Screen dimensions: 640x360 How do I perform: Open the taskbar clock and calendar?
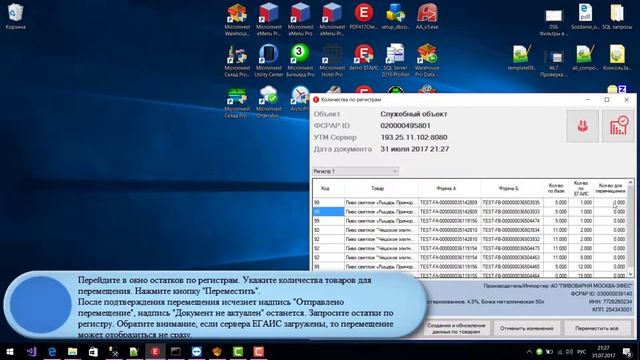pos(604,351)
